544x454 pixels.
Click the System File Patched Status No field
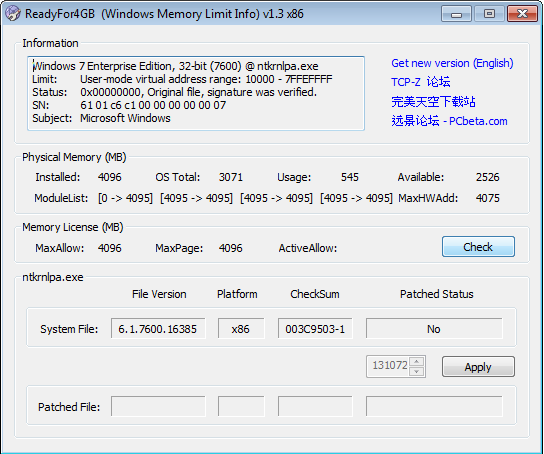[434, 328]
